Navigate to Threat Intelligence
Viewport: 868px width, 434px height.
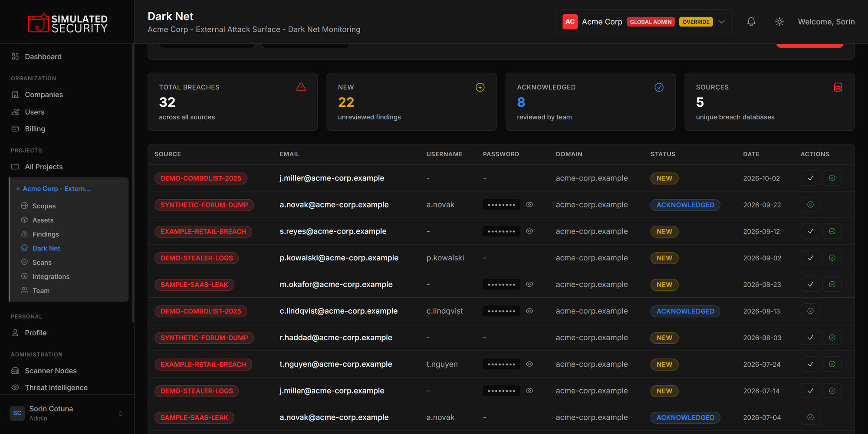tap(56, 388)
